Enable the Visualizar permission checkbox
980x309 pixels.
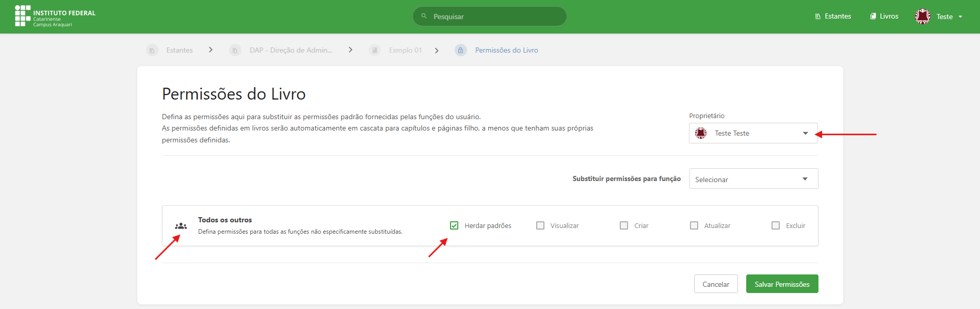tap(540, 225)
